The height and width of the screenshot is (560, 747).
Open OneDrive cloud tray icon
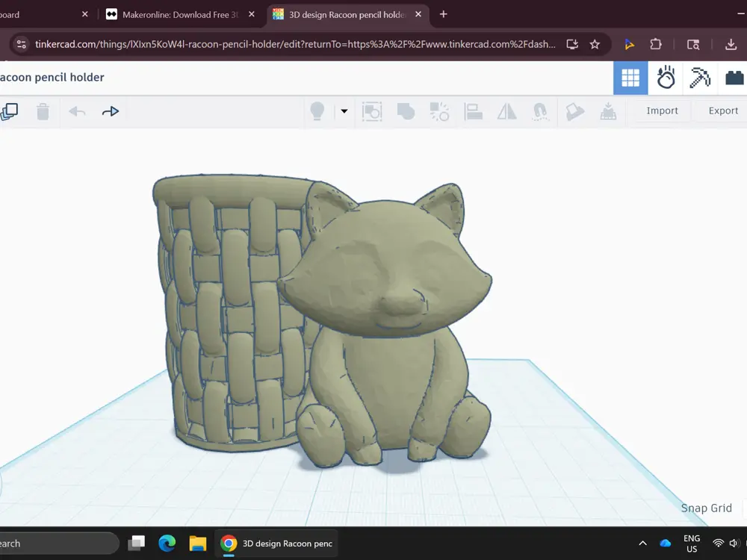[x=665, y=543]
